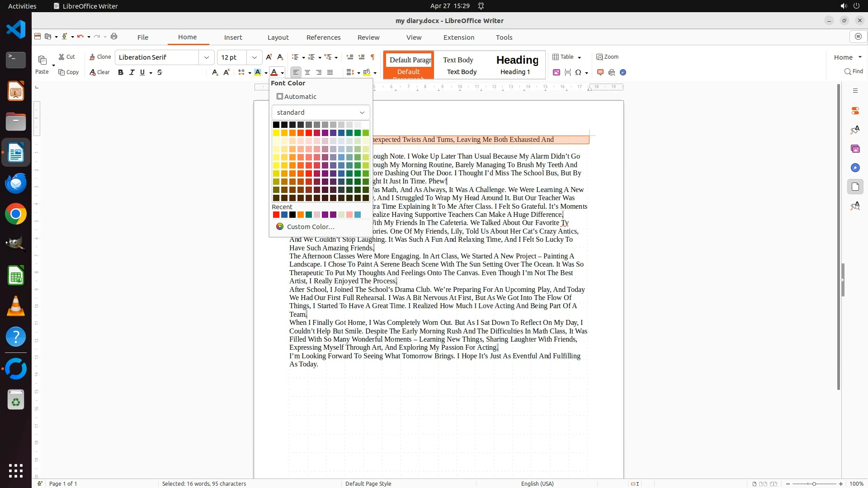The image size is (868, 488).
Task: Toggle formatting marks pilcrow icon
Action: (x=373, y=57)
